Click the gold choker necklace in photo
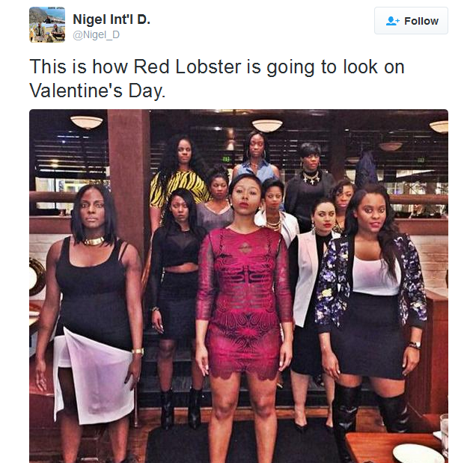Screen dimensions: 476x463 (x=94, y=242)
